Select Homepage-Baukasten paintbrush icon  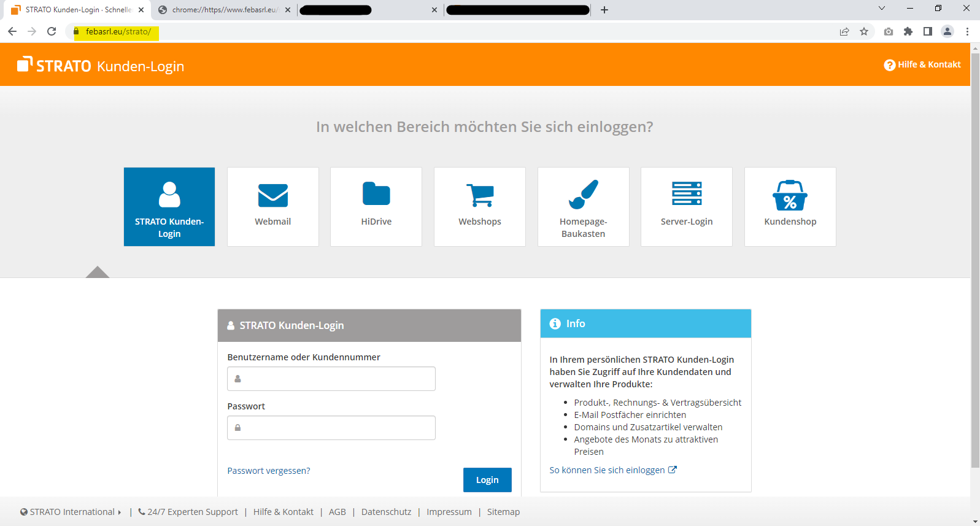(583, 195)
